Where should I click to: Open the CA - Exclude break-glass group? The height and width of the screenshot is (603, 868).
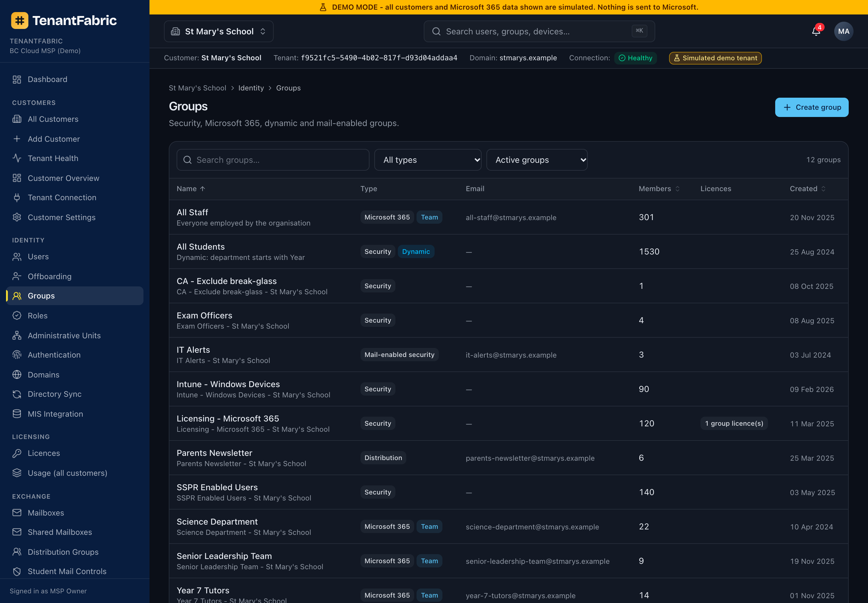[508, 286]
